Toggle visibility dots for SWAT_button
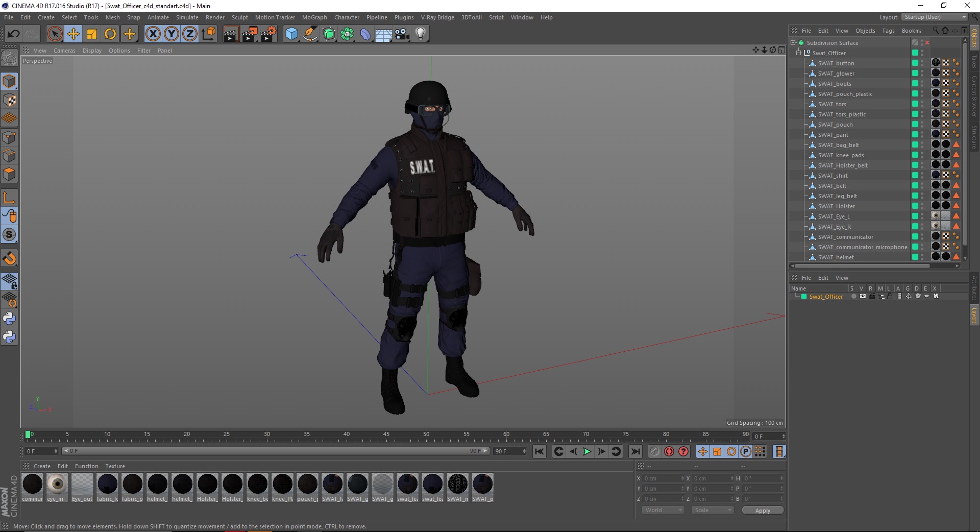 point(922,63)
